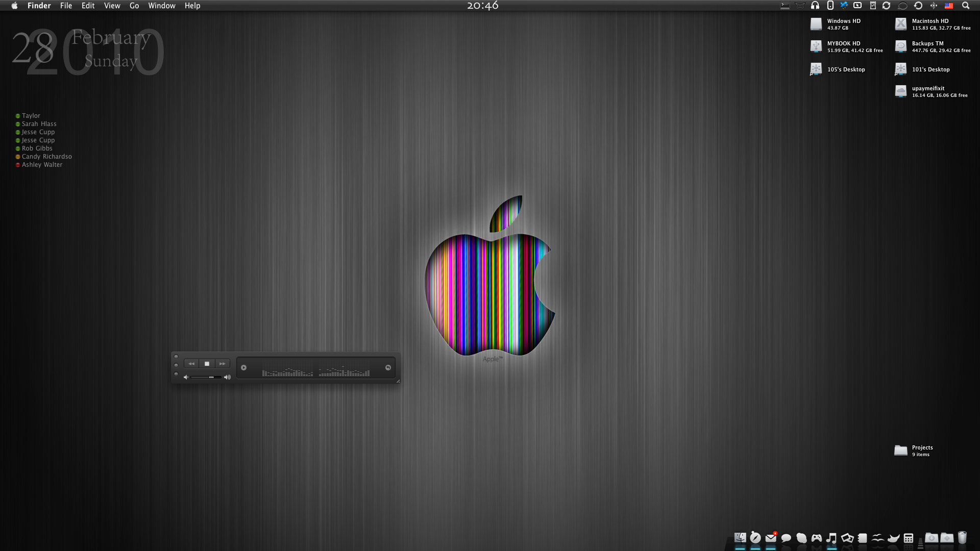Click the rewind button in music player

(x=191, y=364)
